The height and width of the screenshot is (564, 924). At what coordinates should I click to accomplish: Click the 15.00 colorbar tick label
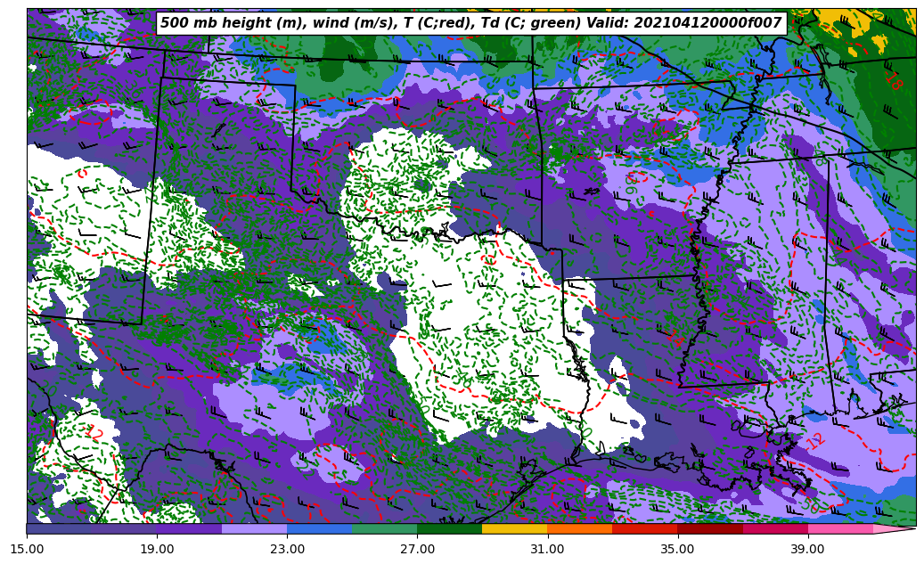(27, 549)
